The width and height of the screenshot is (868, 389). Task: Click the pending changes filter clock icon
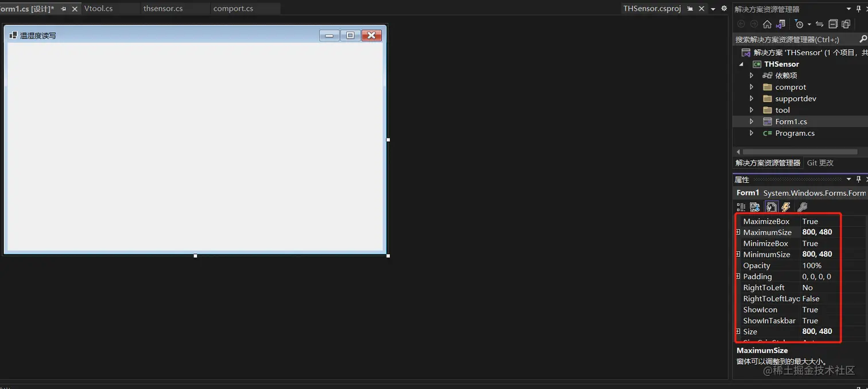(799, 24)
